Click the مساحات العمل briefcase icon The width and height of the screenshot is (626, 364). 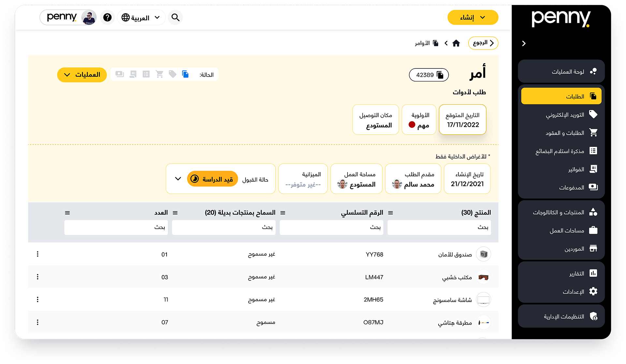pos(593,230)
